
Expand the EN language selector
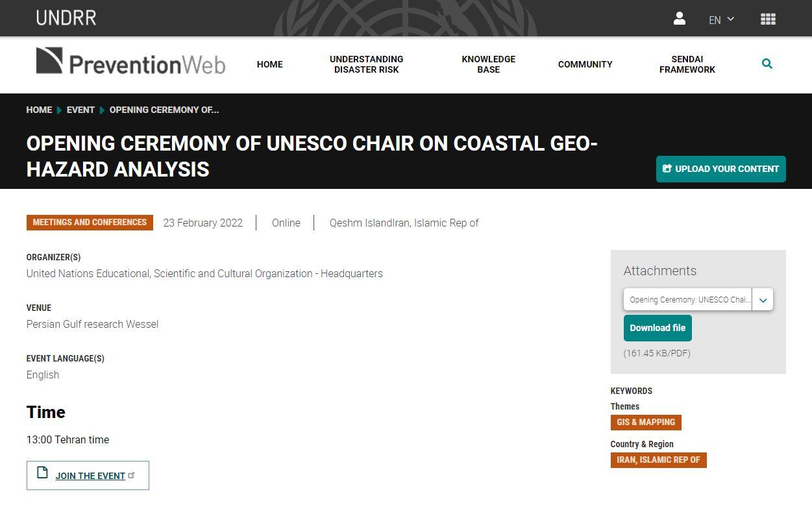721,19
